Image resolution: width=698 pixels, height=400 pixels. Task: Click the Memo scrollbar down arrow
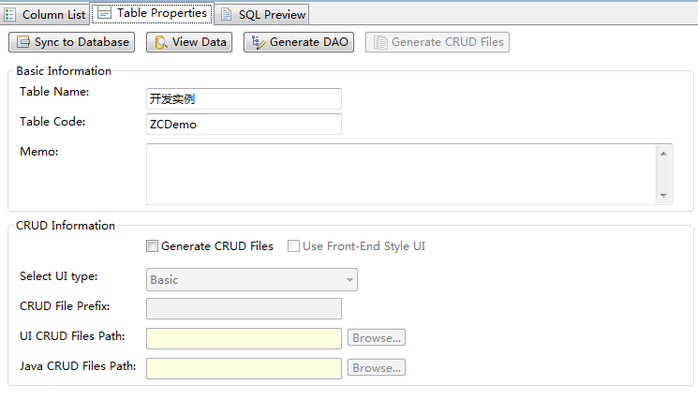[x=663, y=195]
